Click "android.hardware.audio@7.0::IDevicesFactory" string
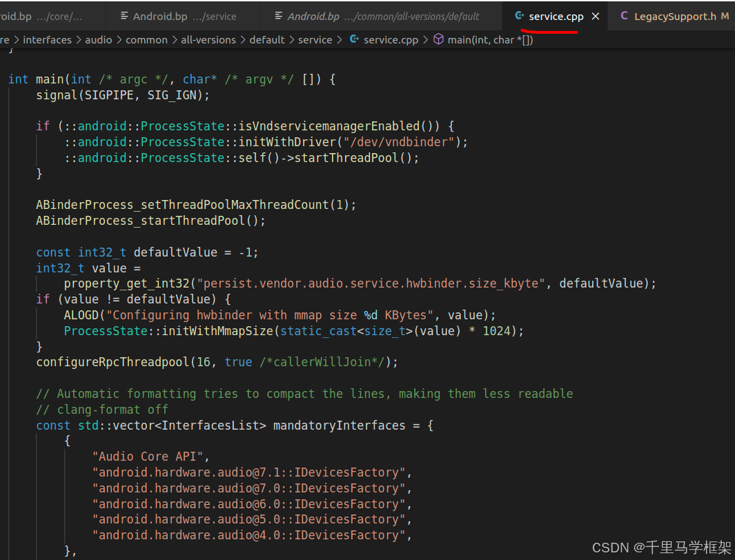Image resolution: width=735 pixels, height=560 pixels. pos(248,488)
